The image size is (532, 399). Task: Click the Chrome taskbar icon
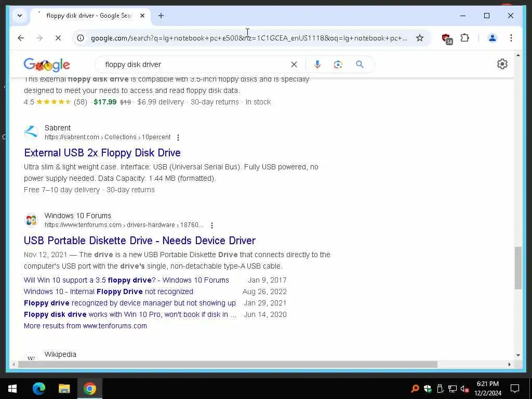pyautogui.click(x=89, y=389)
